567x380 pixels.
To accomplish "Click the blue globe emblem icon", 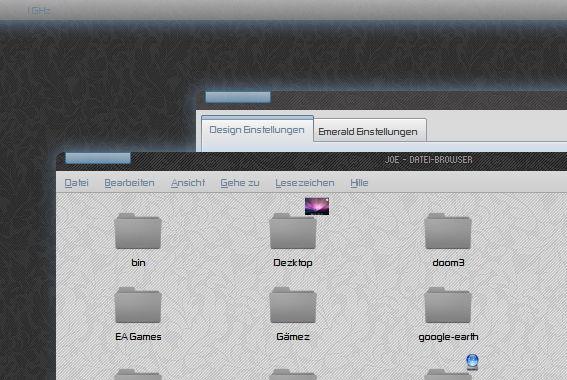I will (472, 362).
